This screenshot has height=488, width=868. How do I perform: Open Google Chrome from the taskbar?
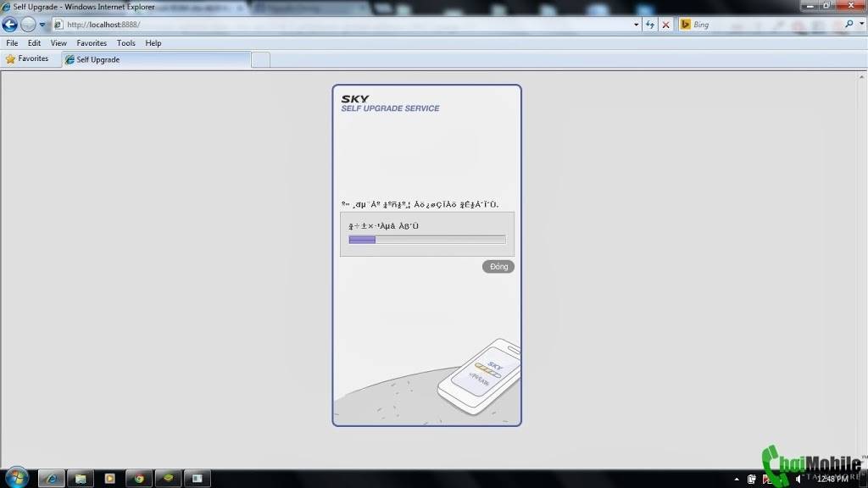point(139,479)
